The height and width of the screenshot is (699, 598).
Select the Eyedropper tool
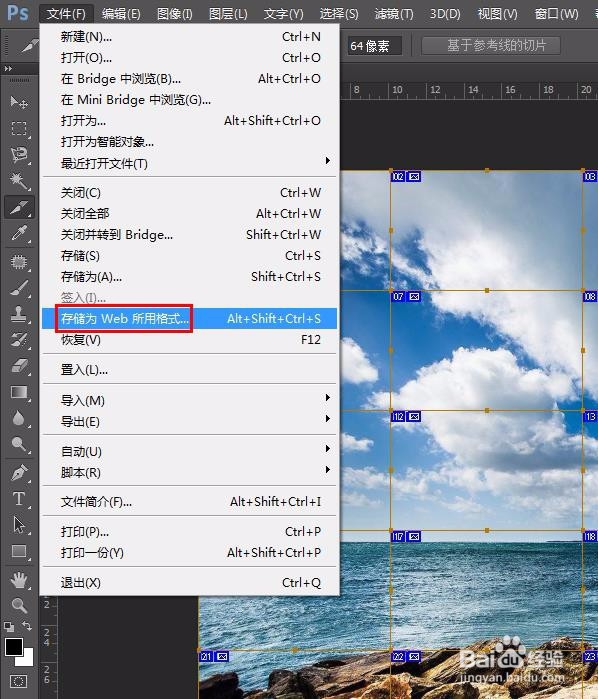[19, 233]
